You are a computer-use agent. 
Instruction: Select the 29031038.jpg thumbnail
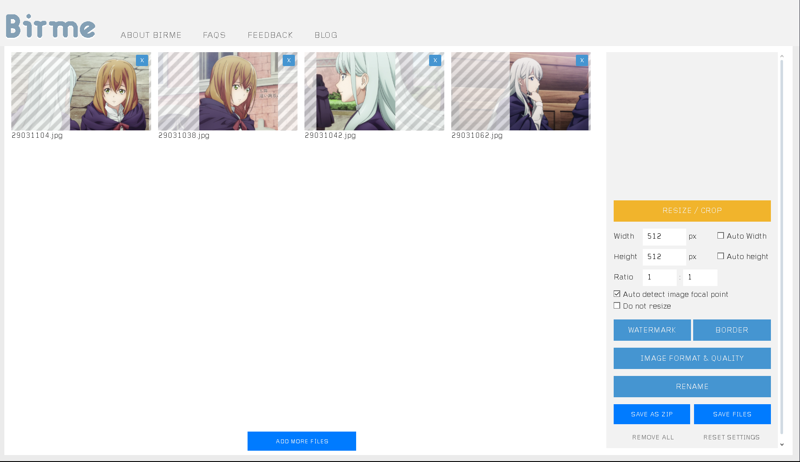(228, 91)
